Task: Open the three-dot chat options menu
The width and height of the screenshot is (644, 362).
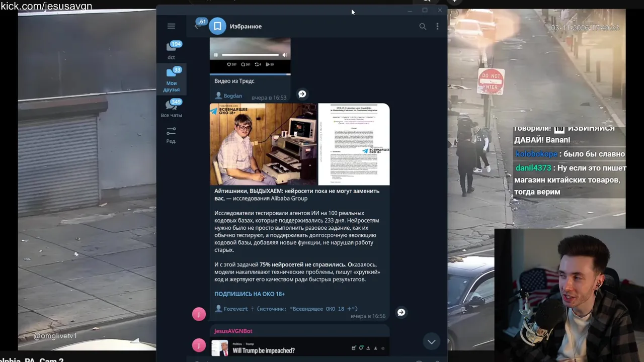Action: tap(437, 26)
